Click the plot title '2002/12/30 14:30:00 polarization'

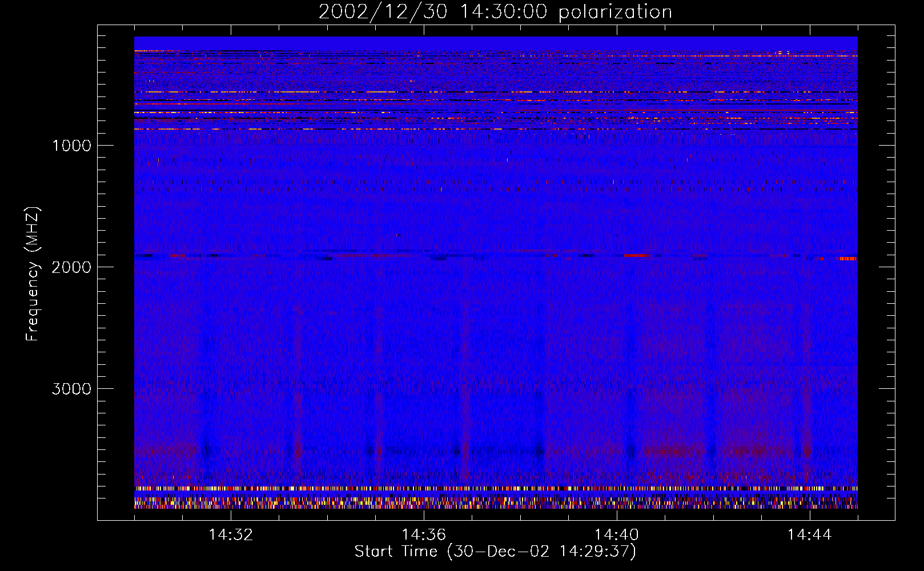click(495, 12)
